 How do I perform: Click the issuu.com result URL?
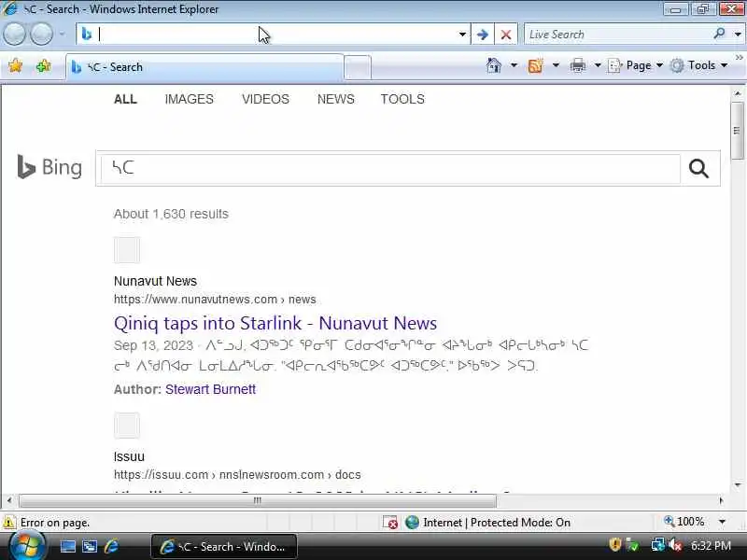[x=237, y=475]
